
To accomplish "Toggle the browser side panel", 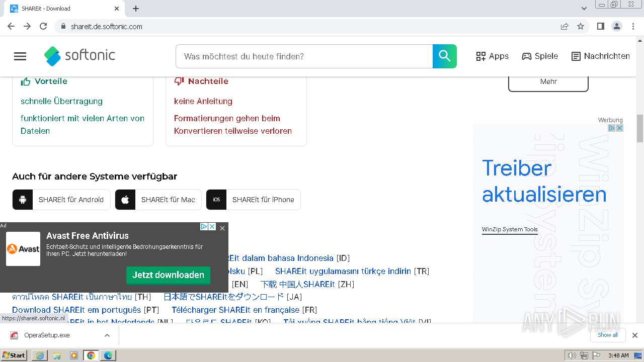I will click(x=600, y=26).
